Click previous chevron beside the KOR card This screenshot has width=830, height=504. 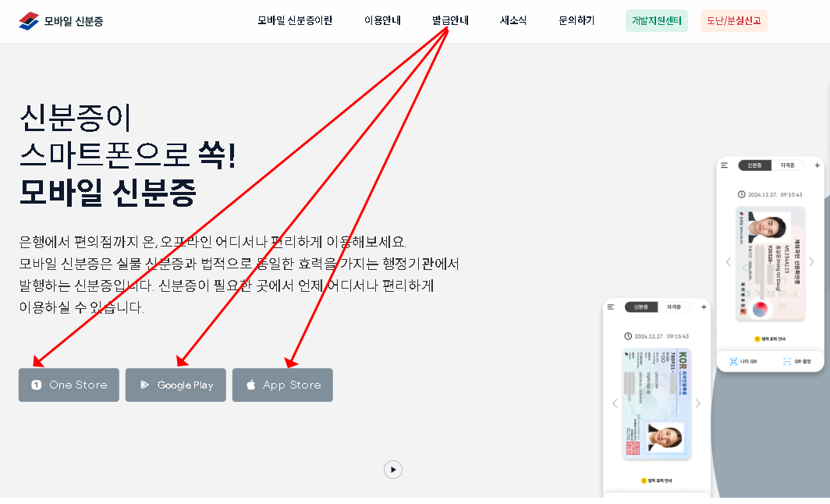click(x=615, y=403)
